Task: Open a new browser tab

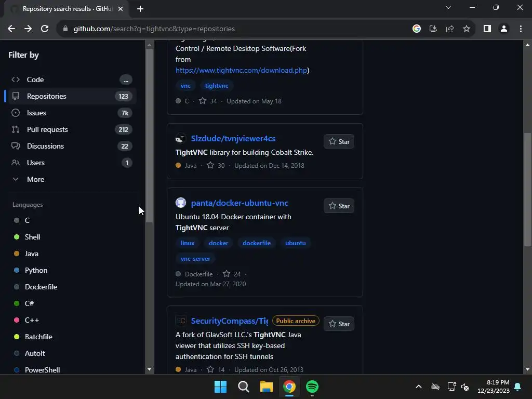Action: (x=140, y=9)
